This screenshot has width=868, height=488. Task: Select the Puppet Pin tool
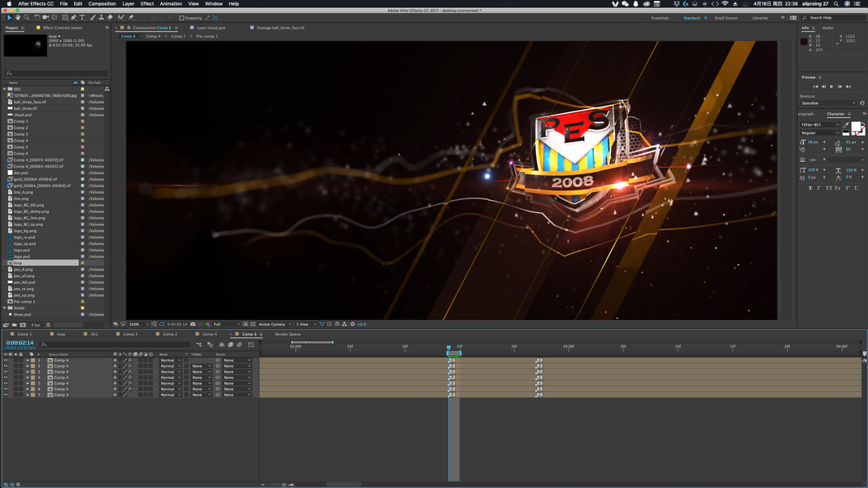[131, 18]
